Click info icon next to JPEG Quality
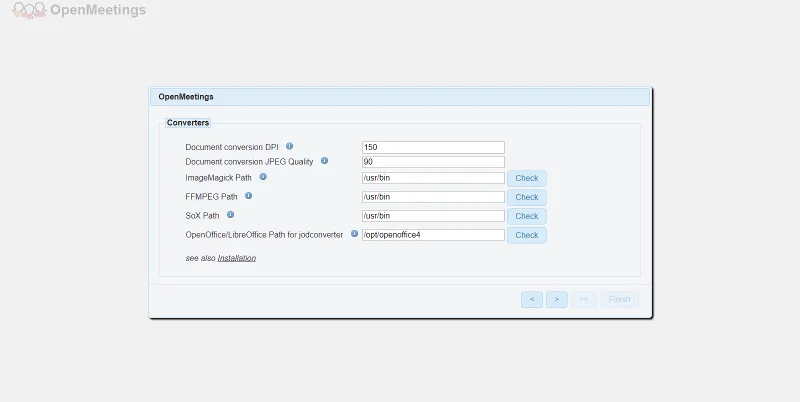The height and width of the screenshot is (402, 800). coord(324,161)
